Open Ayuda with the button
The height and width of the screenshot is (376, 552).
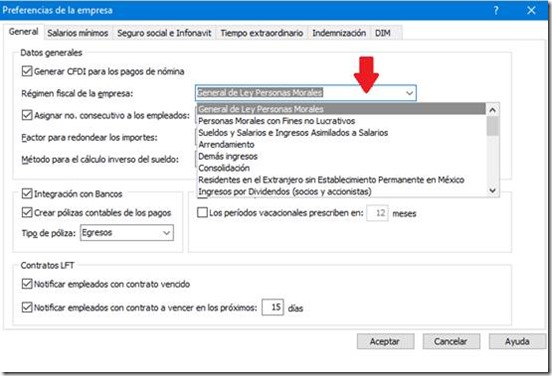point(517,341)
